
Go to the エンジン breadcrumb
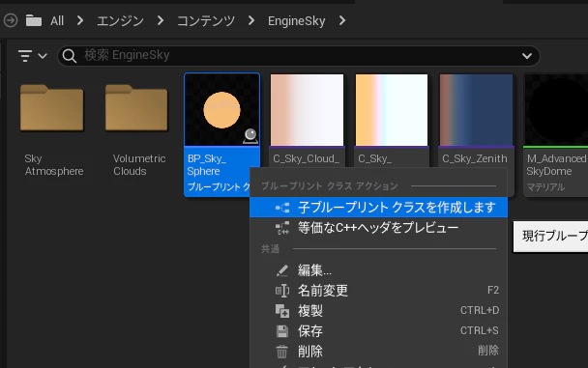click(120, 20)
